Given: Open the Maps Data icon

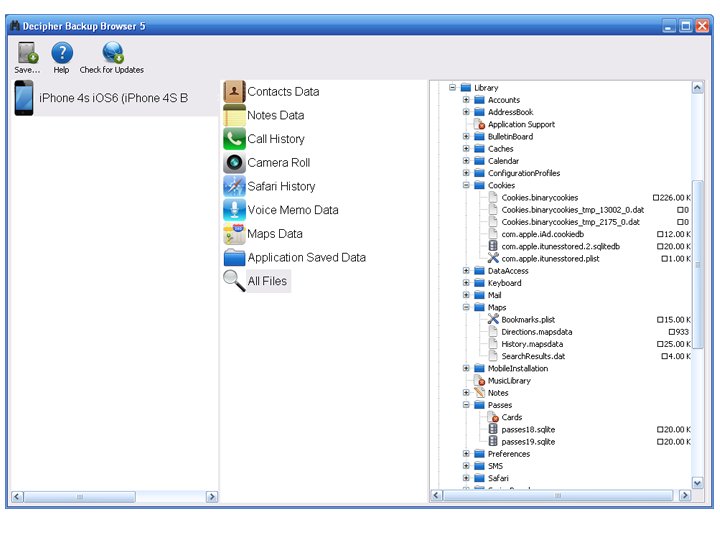Looking at the screenshot, I should 234,234.
